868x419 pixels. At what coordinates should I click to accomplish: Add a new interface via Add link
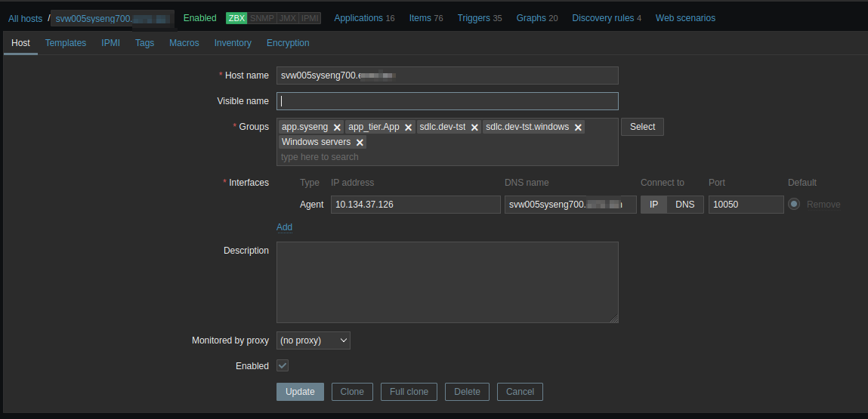coord(284,227)
